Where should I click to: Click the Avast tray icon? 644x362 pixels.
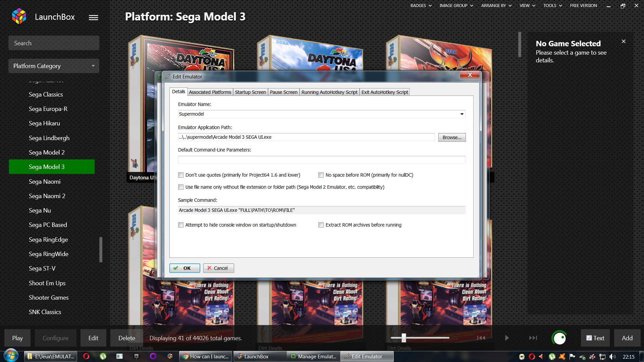pyautogui.click(x=562, y=357)
